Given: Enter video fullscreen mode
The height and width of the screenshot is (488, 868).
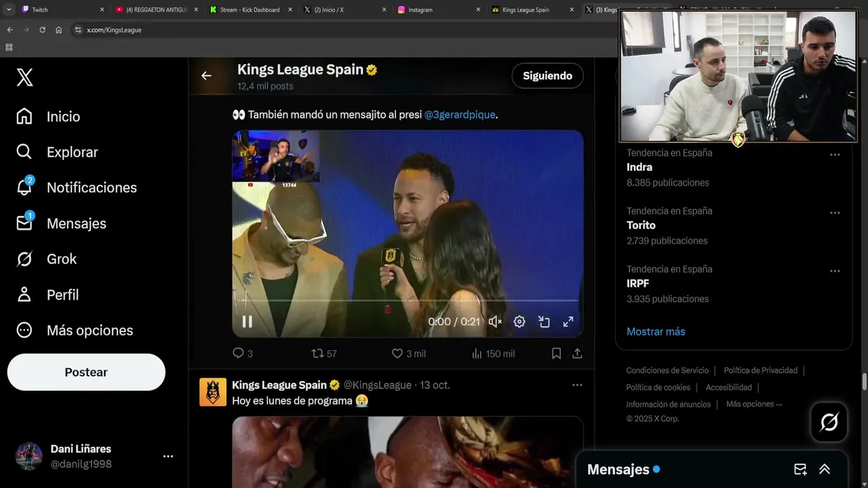Looking at the screenshot, I should (568, 322).
